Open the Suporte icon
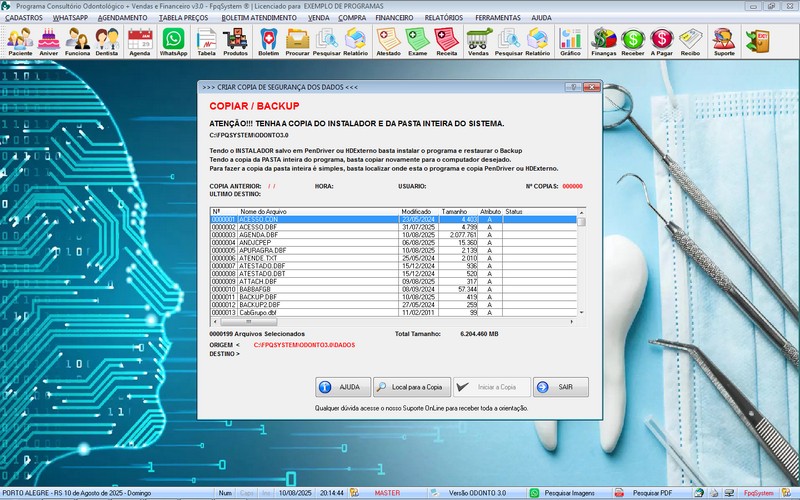The image size is (800, 500). click(x=724, y=41)
